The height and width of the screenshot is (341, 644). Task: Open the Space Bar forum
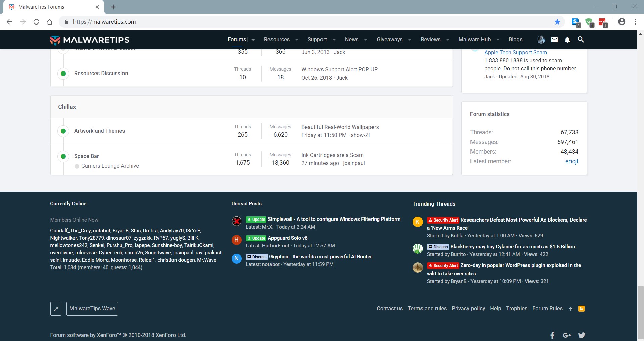(86, 156)
